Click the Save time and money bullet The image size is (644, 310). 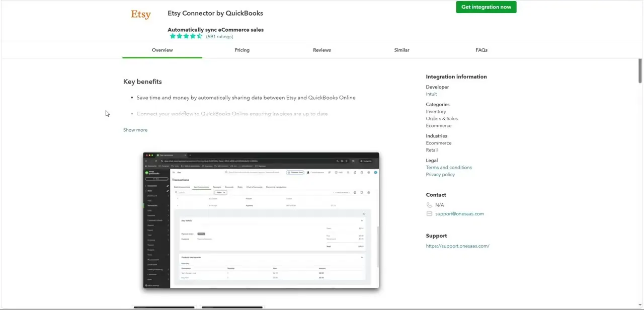point(246,98)
